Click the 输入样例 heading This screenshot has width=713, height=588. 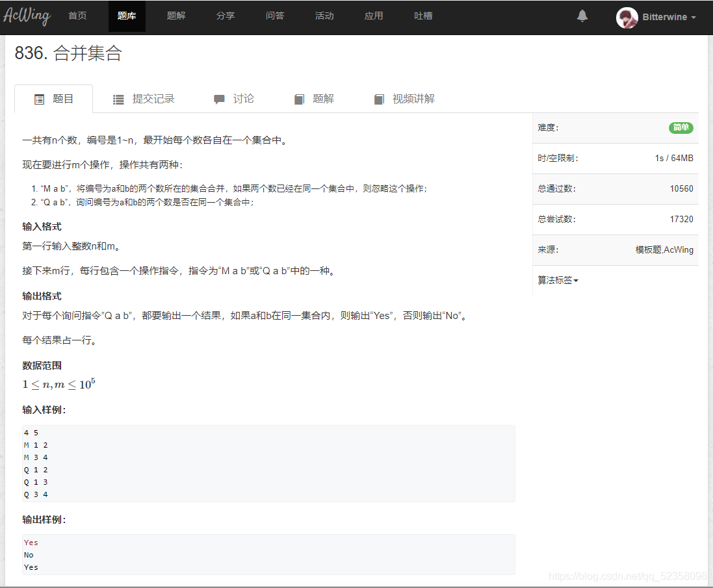pyautogui.click(x=44, y=410)
